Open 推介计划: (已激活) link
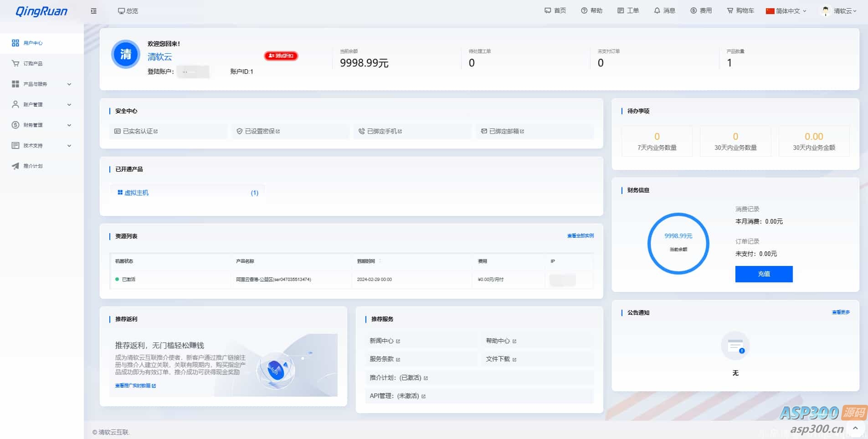868x439 pixels. pyautogui.click(x=399, y=378)
